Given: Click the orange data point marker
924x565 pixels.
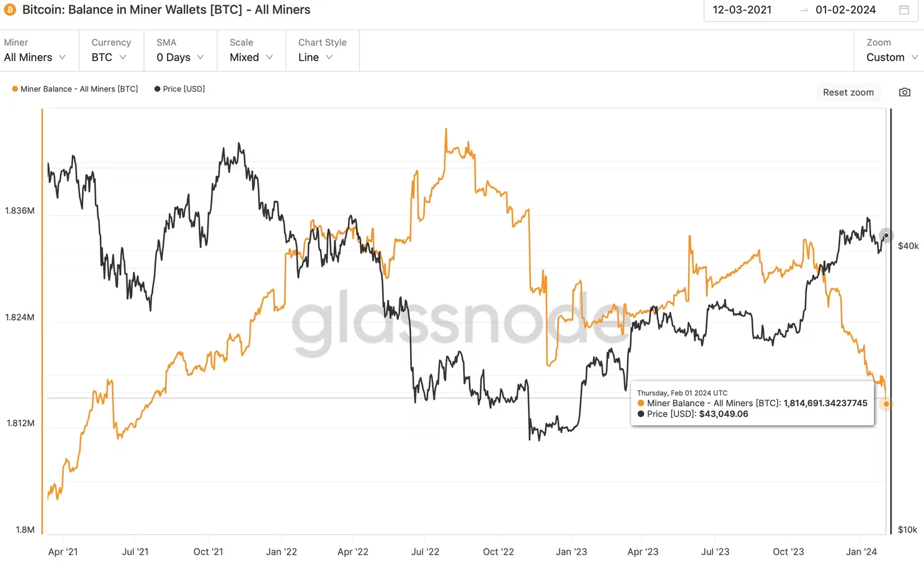Looking at the screenshot, I should (886, 404).
